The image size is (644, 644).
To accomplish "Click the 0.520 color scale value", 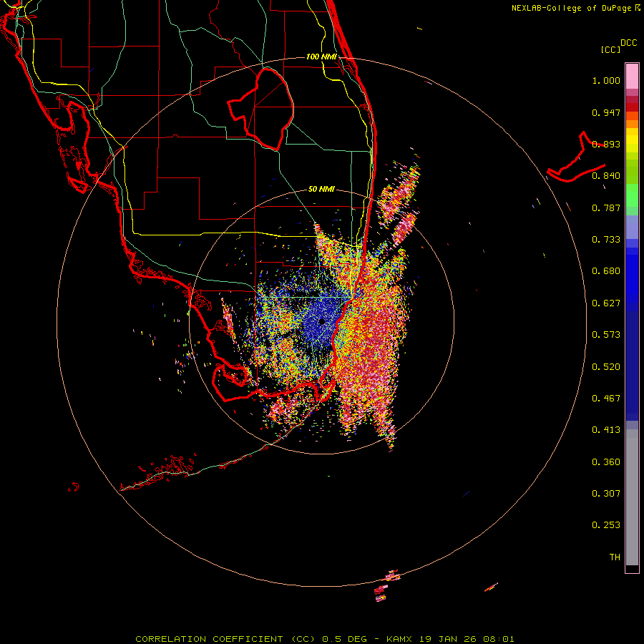I will pos(606,367).
